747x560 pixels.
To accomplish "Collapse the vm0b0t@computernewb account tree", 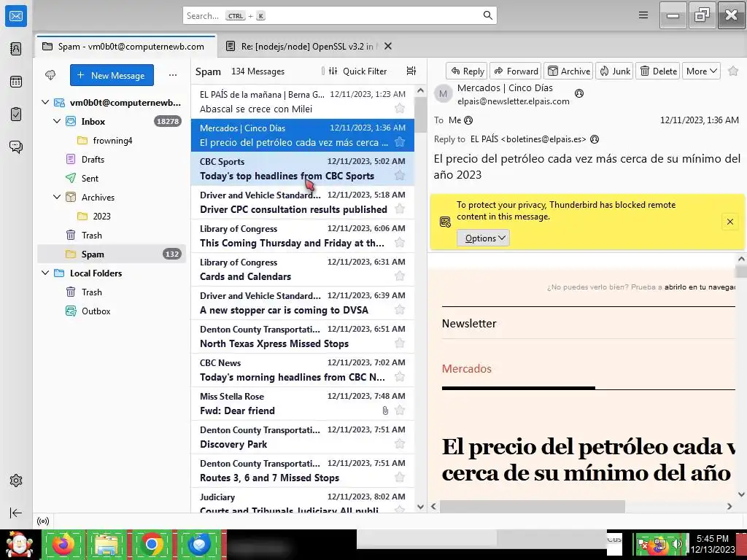I will [45, 102].
